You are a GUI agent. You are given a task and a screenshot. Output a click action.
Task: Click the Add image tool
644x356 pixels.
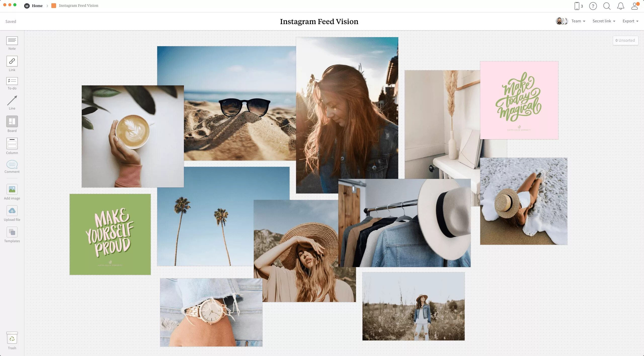click(x=12, y=189)
